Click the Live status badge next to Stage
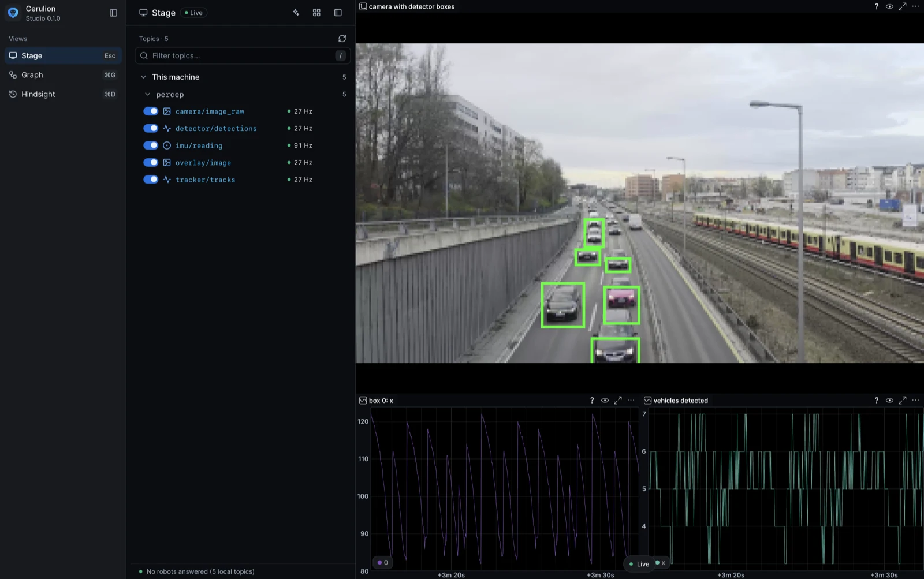The height and width of the screenshot is (579, 924). (x=193, y=13)
